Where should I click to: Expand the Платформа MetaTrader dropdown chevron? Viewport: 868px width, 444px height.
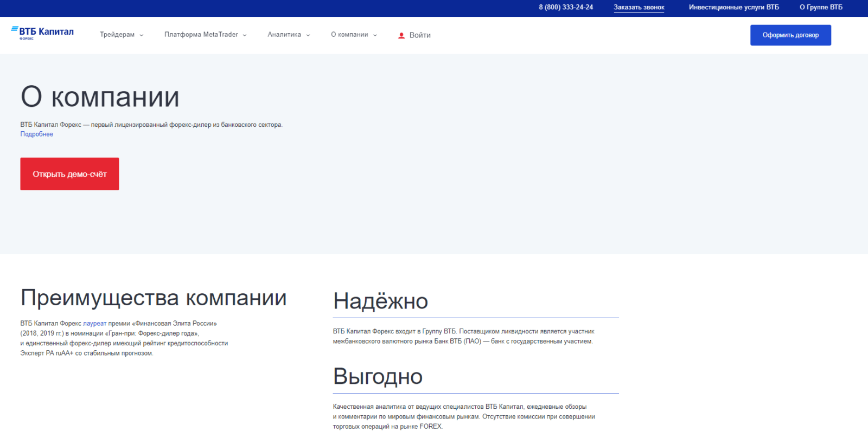point(245,35)
